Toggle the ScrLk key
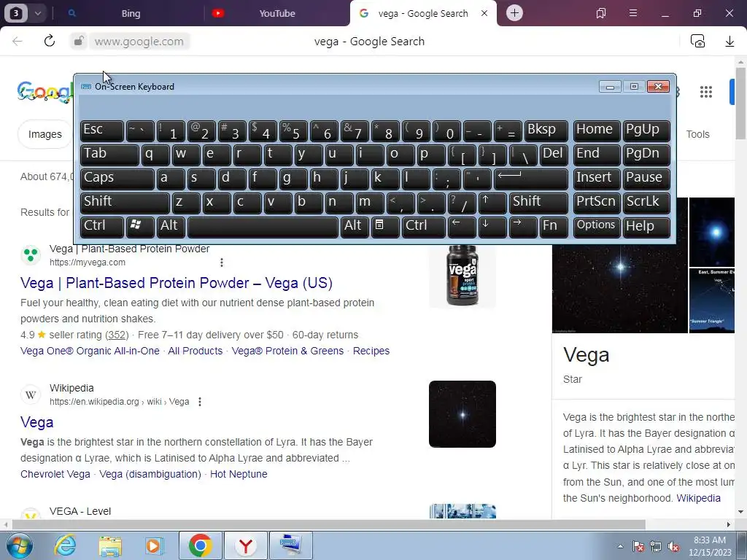 point(646,203)
